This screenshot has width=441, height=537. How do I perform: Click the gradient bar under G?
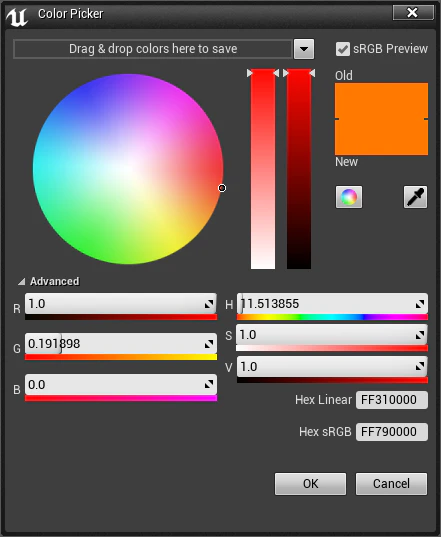coord(121,357)
